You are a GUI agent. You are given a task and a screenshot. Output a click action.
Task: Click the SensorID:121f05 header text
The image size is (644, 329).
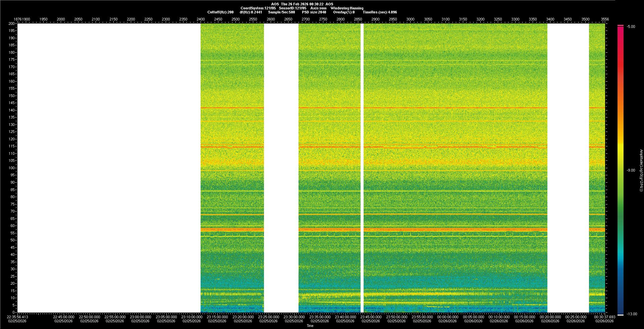pos(292,8)
